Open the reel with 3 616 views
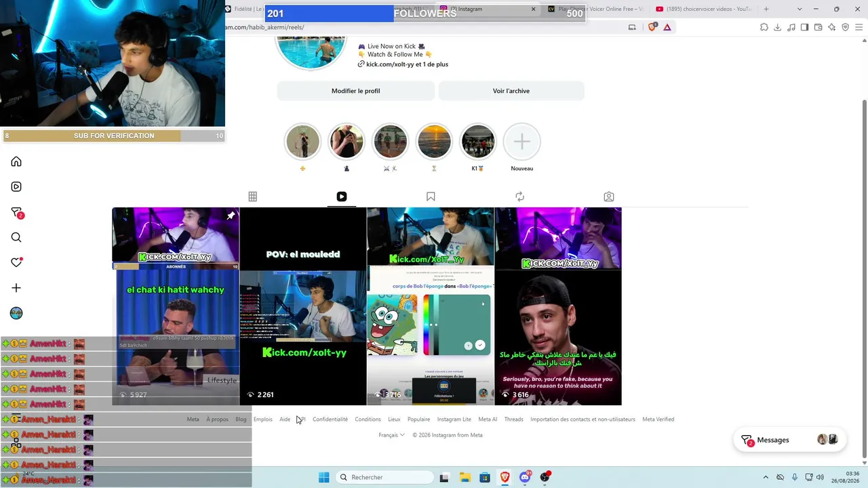 click(558, 306)
